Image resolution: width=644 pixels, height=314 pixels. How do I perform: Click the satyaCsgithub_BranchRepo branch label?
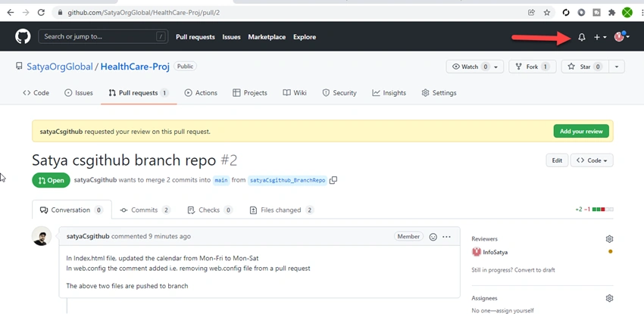pos(287,180)
